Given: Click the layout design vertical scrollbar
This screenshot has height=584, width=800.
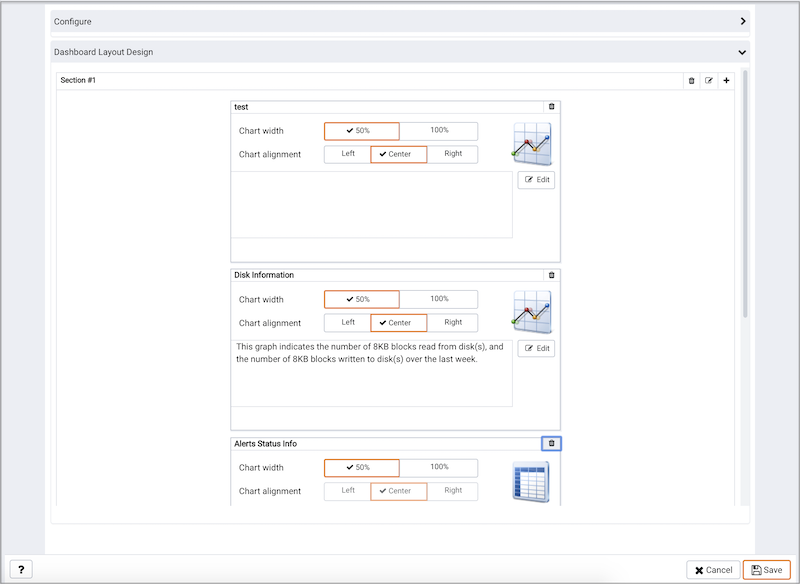Looking at the screenshot, I should [745, 194].
